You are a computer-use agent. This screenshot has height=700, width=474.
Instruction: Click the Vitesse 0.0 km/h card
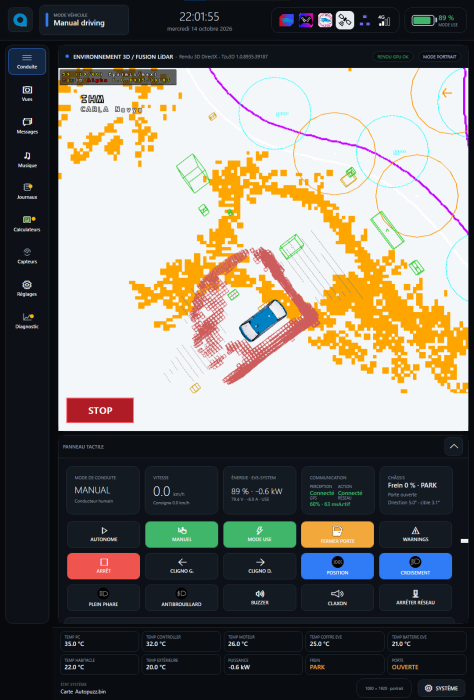(181, 490)
